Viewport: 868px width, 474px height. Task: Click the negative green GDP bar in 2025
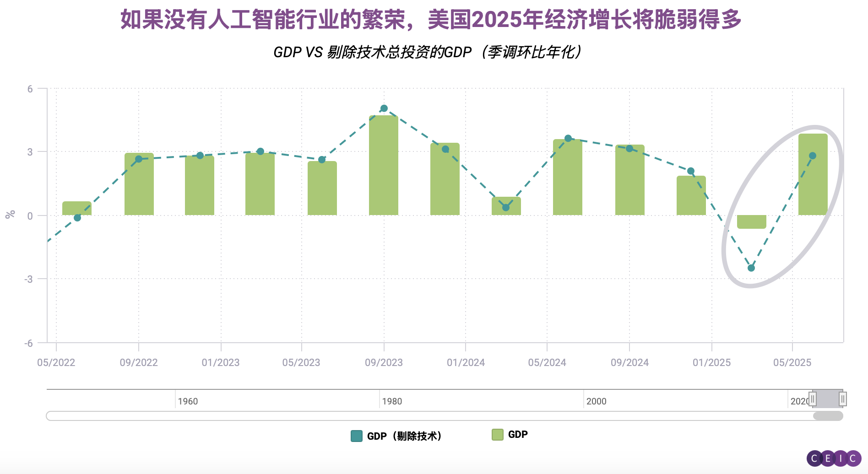(x=751, y=222)
